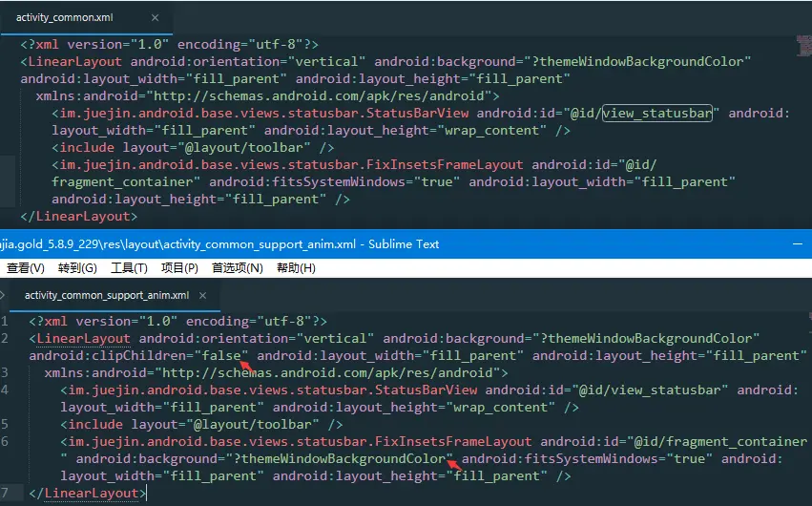This screenshot has height=506, width=812.
Task: Click the boxed view_statusbar text in upper editor
Action: pos(657,113)
